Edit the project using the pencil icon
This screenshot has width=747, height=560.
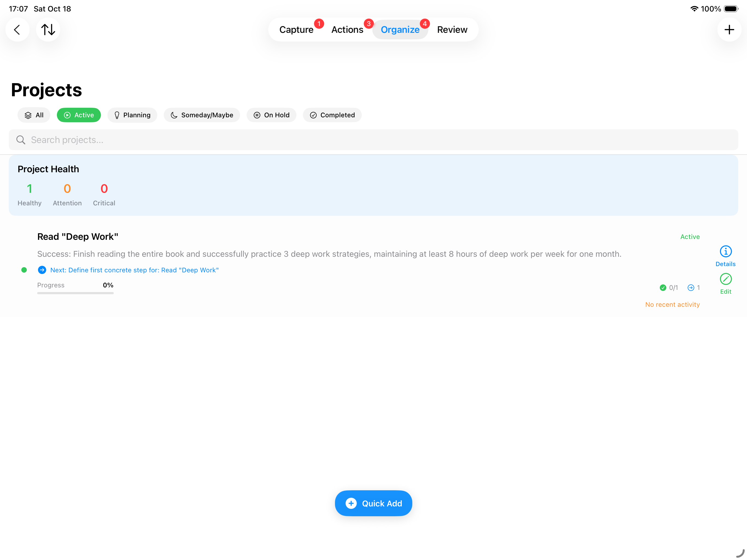[x=725, y=278]
